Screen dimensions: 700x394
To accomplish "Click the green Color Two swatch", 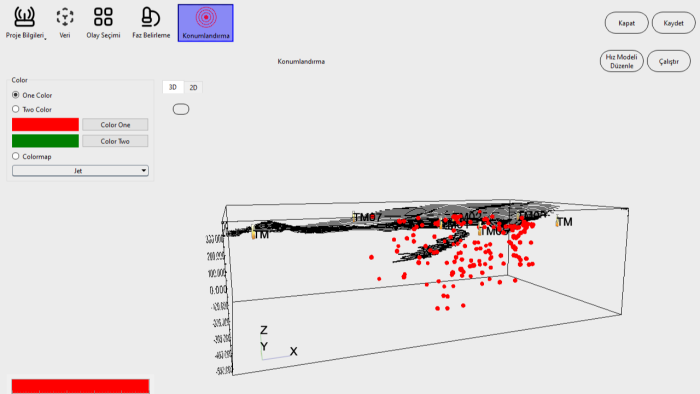I will point(45,141).
